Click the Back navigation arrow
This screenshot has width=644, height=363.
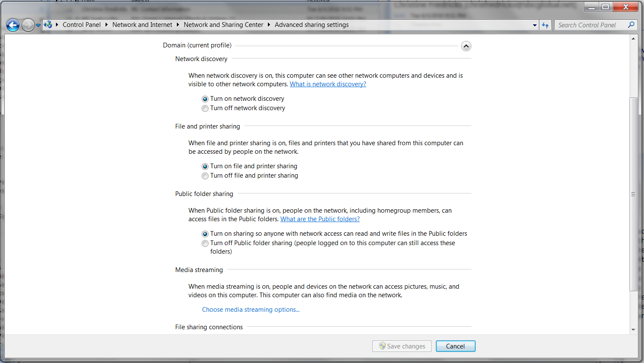click(13, 25)
